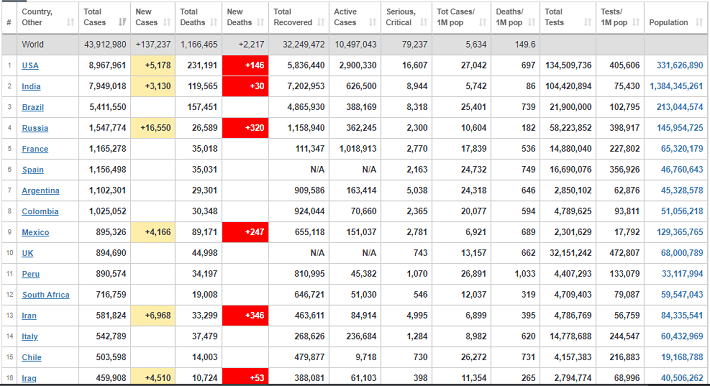Sort by Total Tests column header

(568, 17)
